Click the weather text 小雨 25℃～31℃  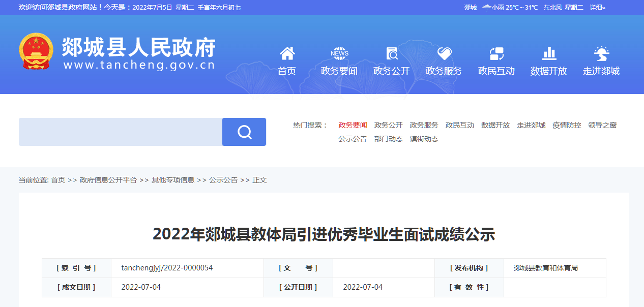tap(515, 7)
